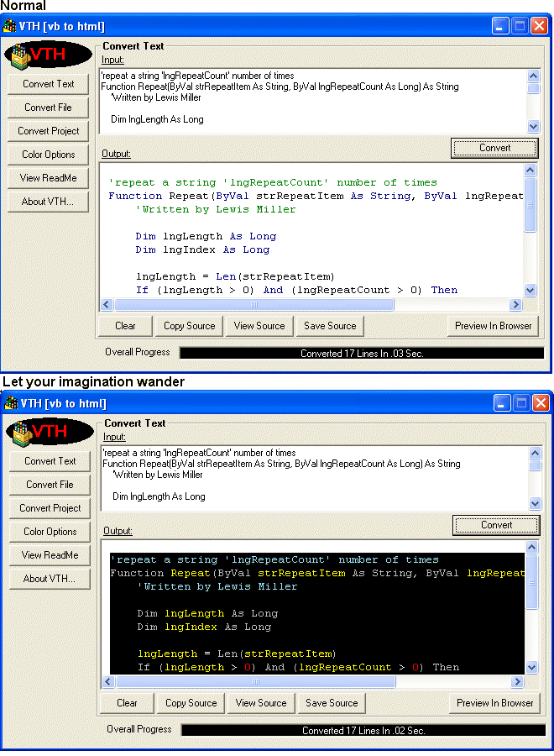
Task: Click Save Source below the black output
Action: tap(332, 703)
